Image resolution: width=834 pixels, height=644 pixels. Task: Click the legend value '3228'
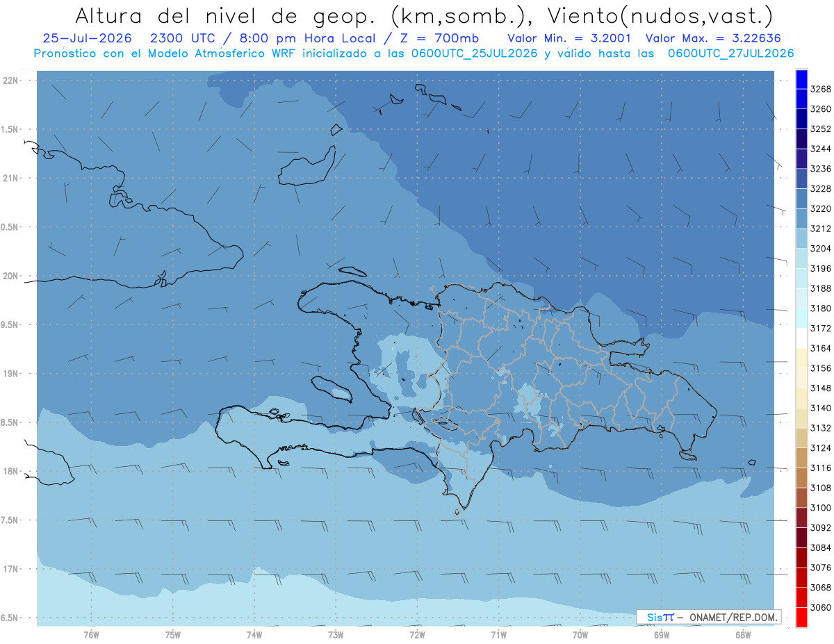(821, 189)
